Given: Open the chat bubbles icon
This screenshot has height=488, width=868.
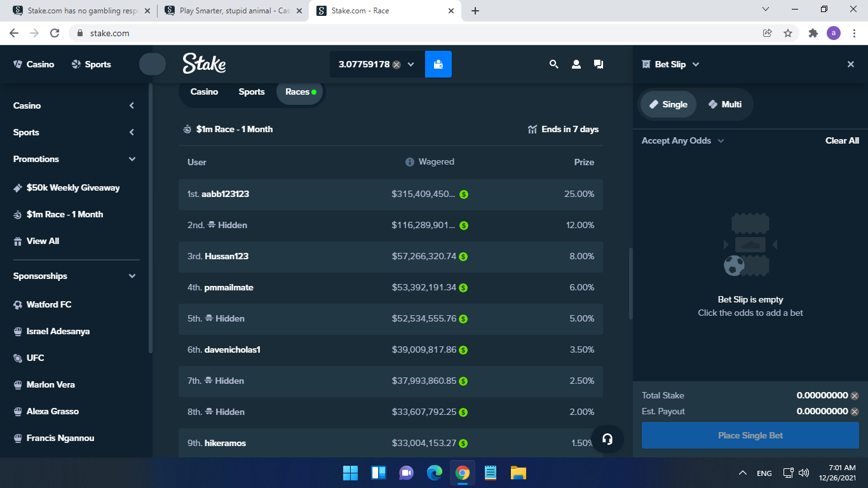Looking at the screenshot, I should click(599, 64).
